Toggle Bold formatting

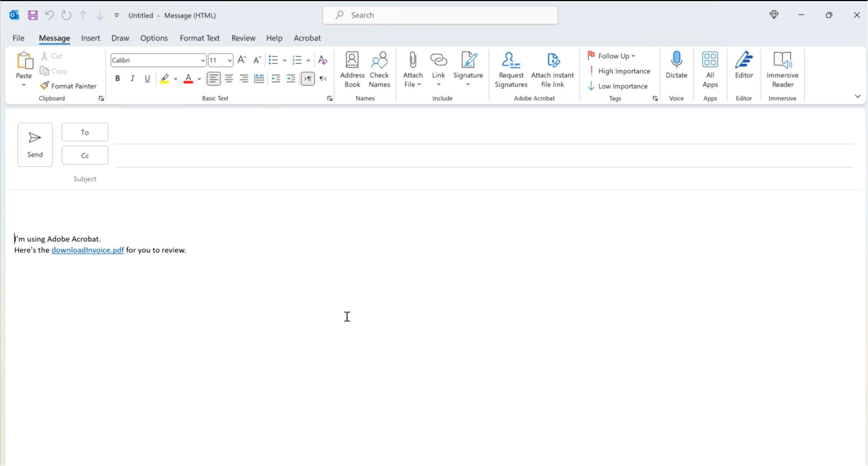pyautogui.click(x=117, y=78)
